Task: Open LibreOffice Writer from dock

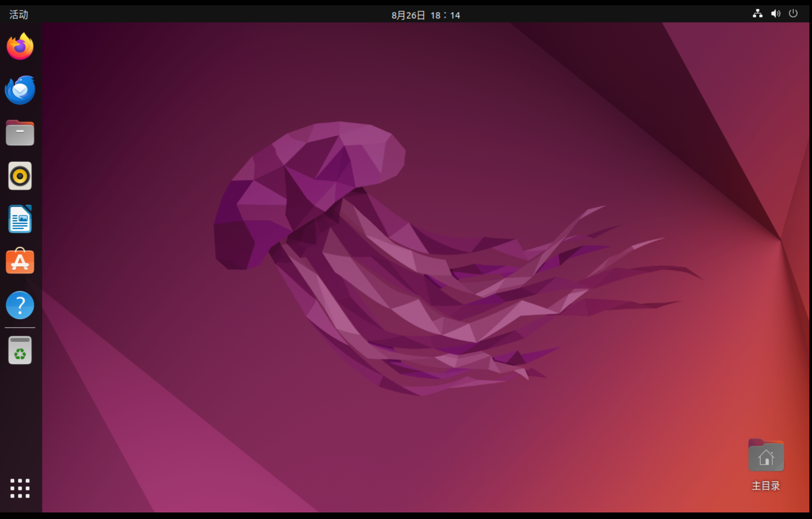Action: (x=20, y=219)
